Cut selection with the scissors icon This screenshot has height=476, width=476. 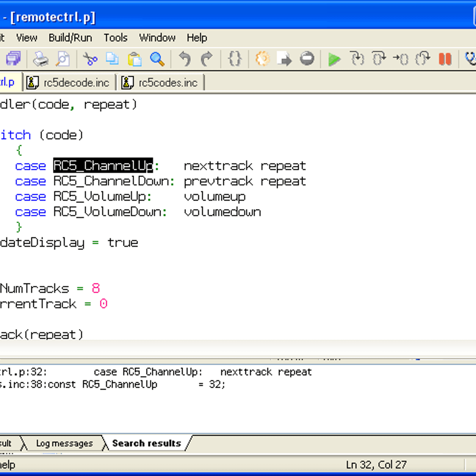click(90, 59)
